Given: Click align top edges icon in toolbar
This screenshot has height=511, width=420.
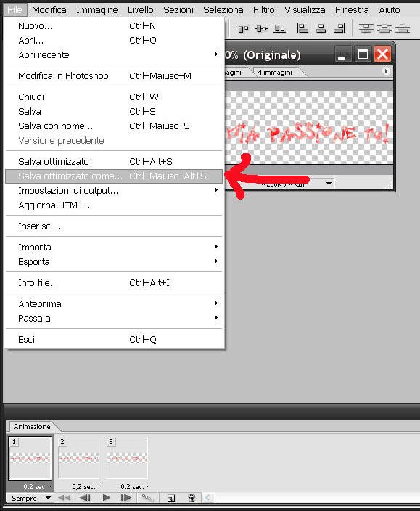Looking at the screenshot, I should [243, 29].
